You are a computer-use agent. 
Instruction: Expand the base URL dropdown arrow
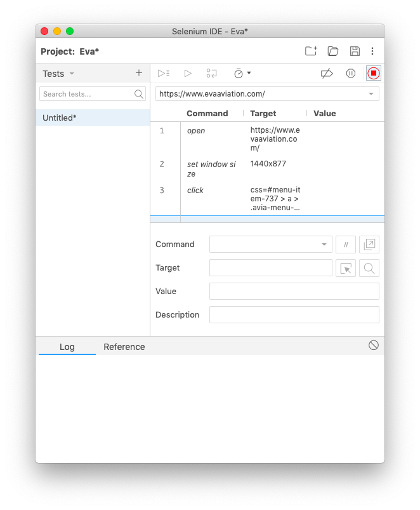coord(371,94)
